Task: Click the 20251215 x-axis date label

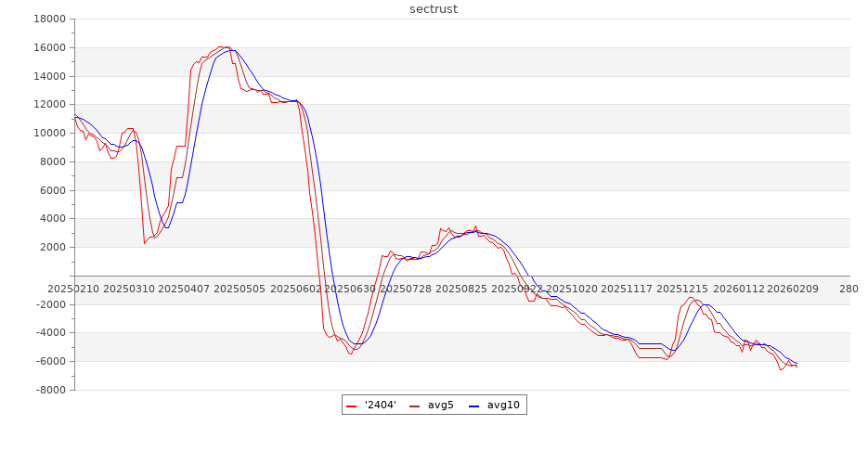Action: point(684,289)
